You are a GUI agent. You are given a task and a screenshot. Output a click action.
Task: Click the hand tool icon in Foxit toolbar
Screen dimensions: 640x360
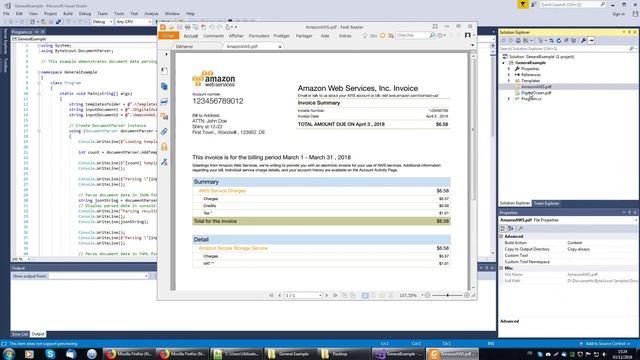(x=228, y=27)
